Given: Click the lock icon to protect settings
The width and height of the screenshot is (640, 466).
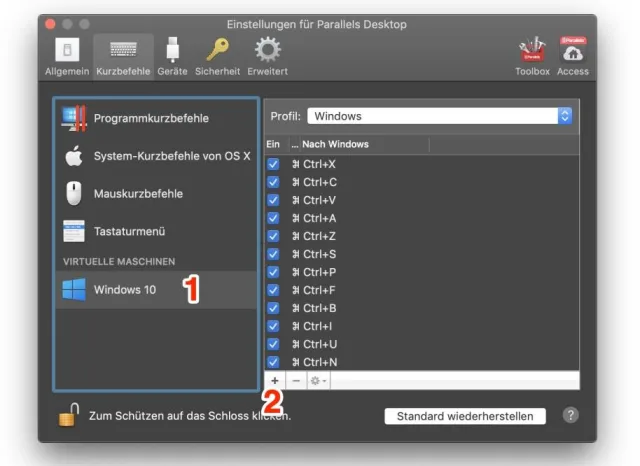Looking at the screenshot, I should (x=69, y=415).
